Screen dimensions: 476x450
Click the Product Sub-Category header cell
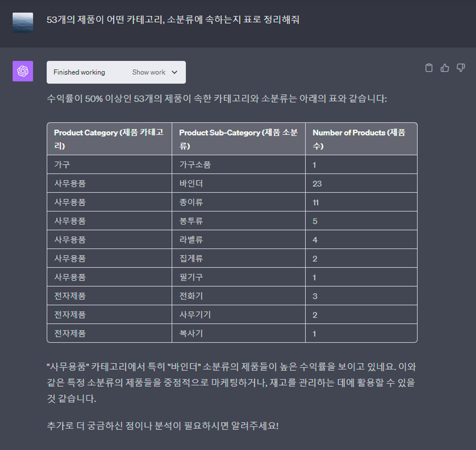point(238,139)
